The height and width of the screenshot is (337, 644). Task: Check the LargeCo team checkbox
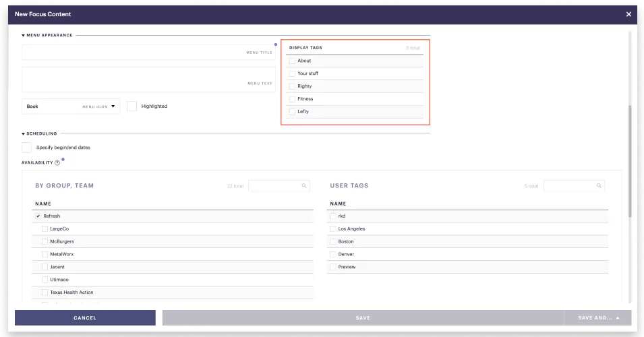(x=45, y=228)
